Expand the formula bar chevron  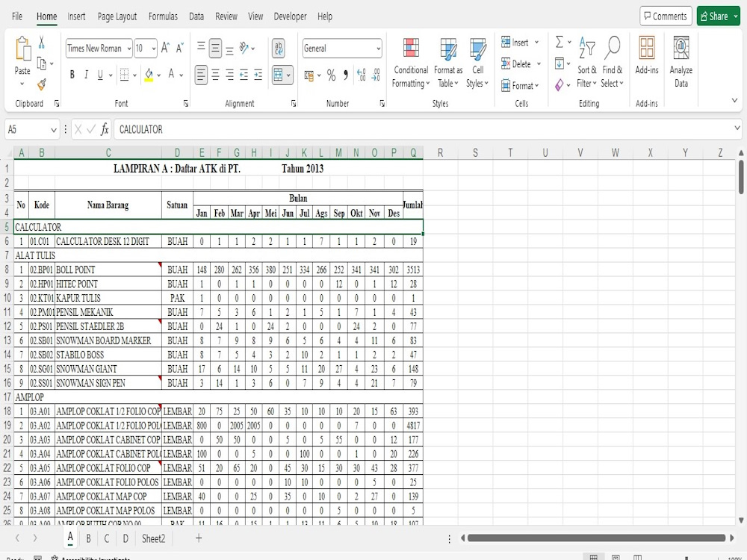point(737,128)
